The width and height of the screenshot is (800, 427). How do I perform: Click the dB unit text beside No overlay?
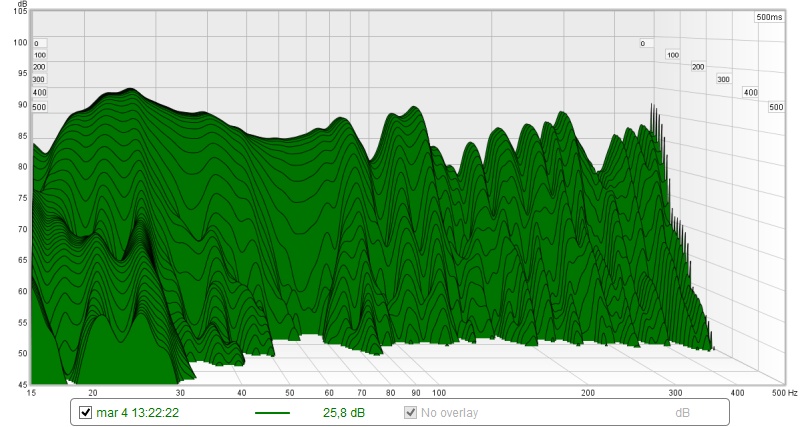click(x=683, y=413)
